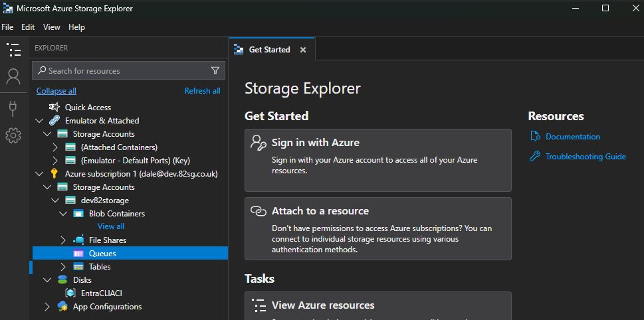Viewport: 644px width, 320px height.
Task: Click the Sign in with Azure card
Action: point(378,161)
